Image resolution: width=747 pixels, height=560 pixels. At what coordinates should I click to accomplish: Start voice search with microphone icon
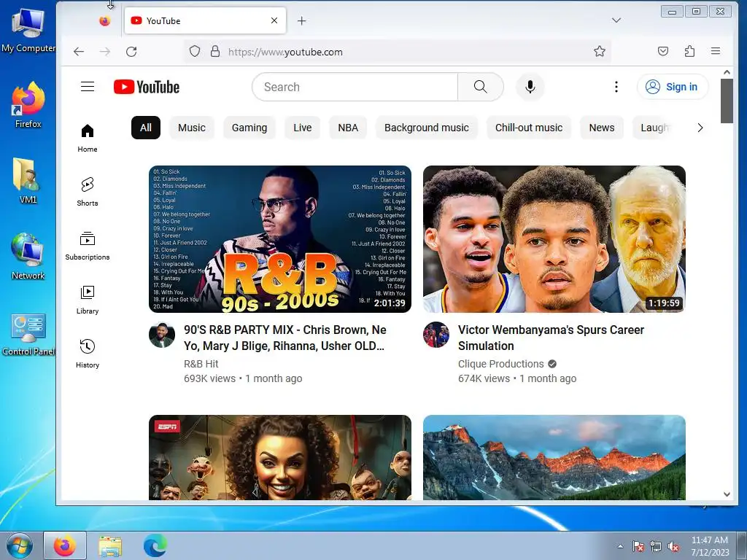(530, 87)
